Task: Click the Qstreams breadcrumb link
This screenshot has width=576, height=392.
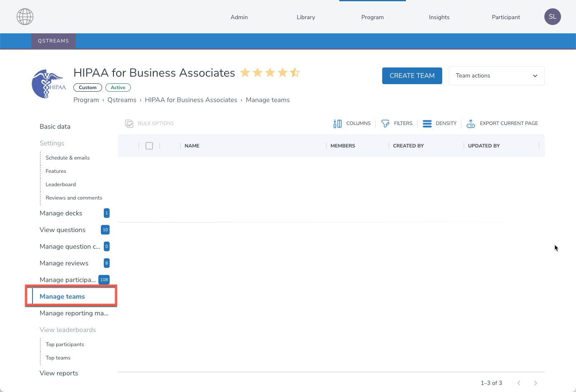Action: (122, 100)
